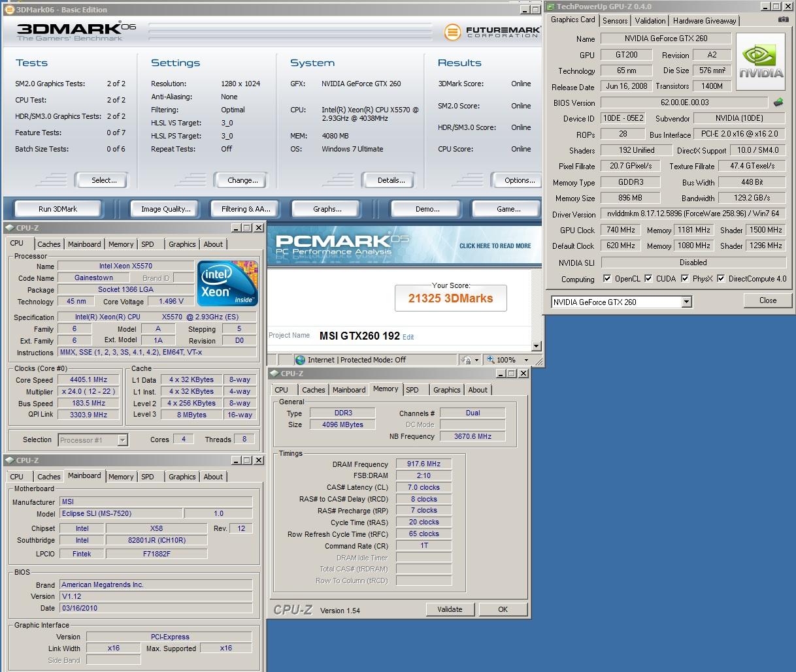Click the title bar icon of the Memory CPU-Z window
The image size is (796, 672).
pos(274,374)
